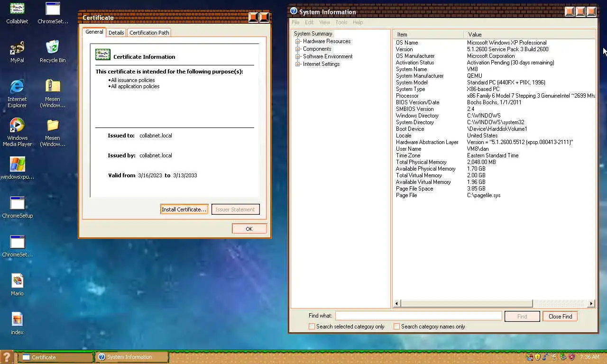Click the System Information title bar icon
The height and width of the screenshot is (364, 607).
coord(294,11)
